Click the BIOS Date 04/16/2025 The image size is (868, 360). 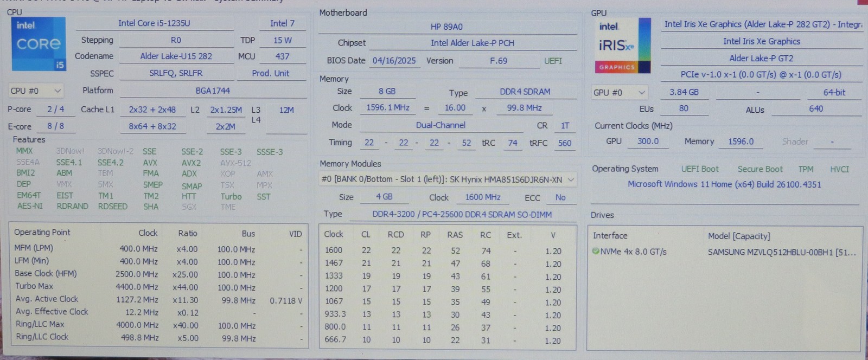point(394,61)
